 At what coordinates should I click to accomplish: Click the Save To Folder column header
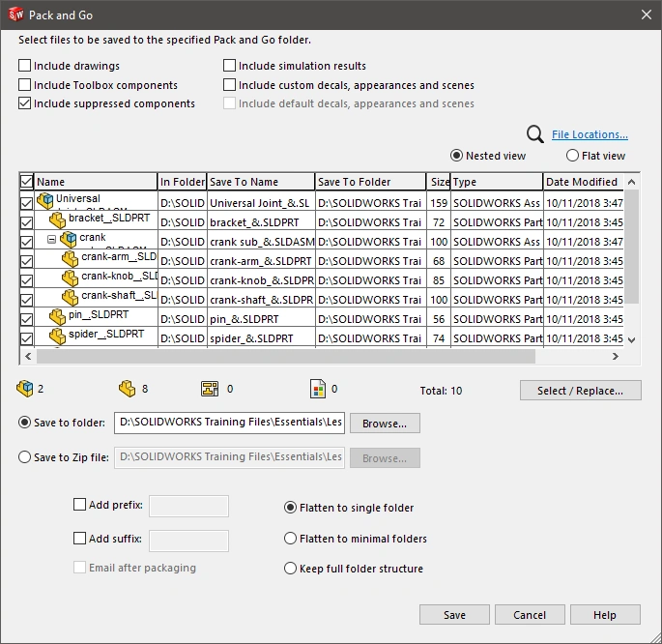pos(371,182)
